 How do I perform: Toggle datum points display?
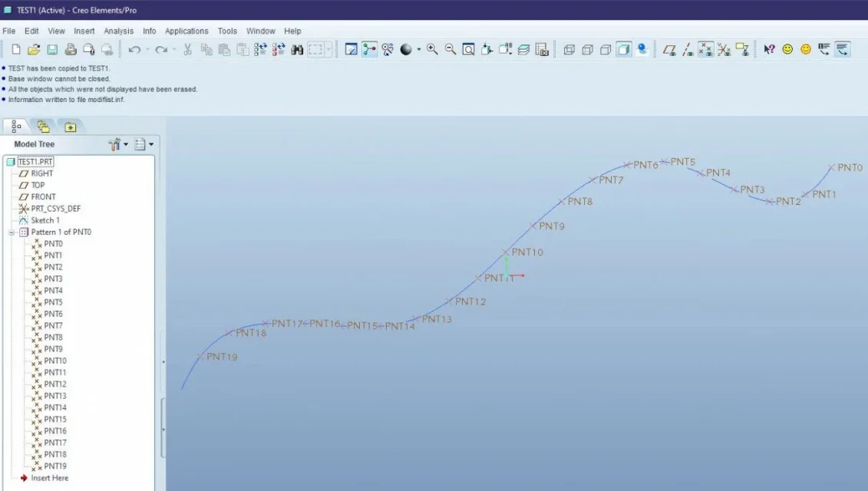pyautogui.click(x=706, y=50)
